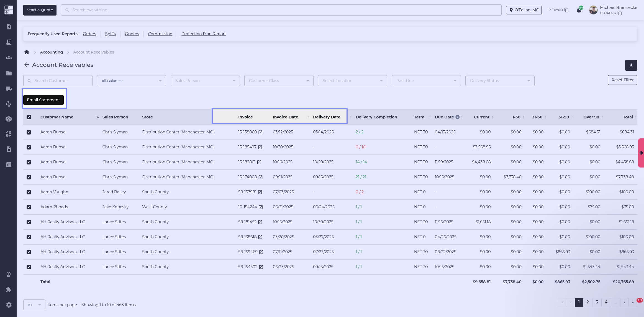Screen dimensions: 644x317
Task: Open the items per page dropdown
Action: pyautogui.click(x=34, y=305)
